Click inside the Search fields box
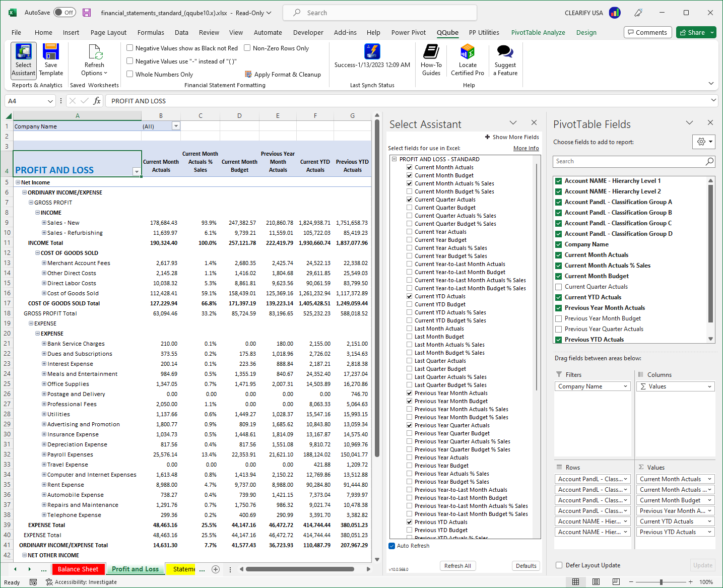Screen dimensions: 723x588 630,161
